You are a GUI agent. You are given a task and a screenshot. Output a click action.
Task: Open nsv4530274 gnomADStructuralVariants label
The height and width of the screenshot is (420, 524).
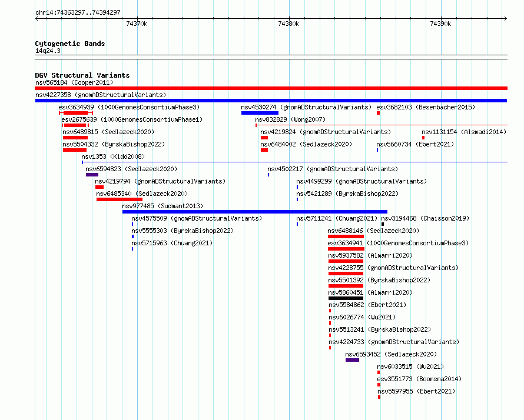[x=306, y=107]
